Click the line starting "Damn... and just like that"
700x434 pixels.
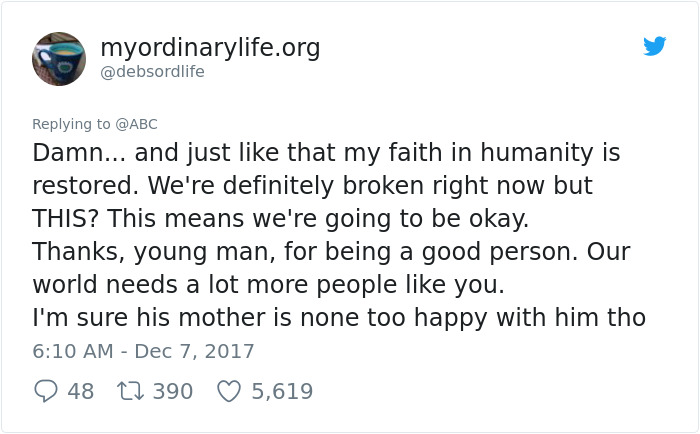point(326,153)
